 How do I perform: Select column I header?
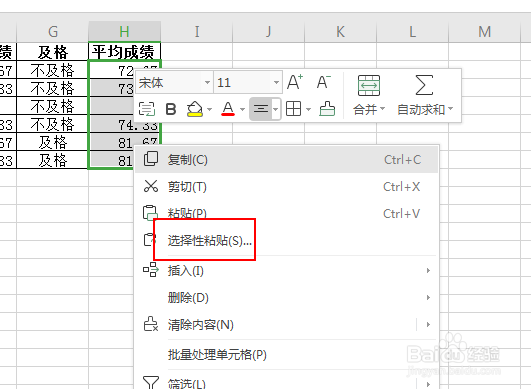coord(197,32)
